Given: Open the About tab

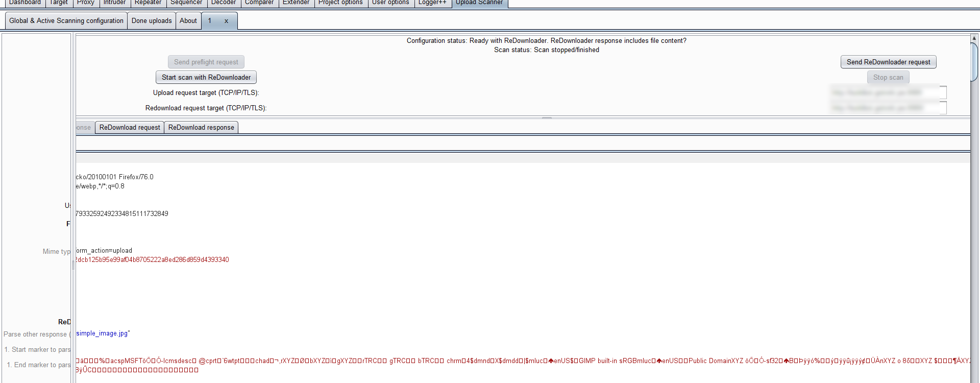Looking at the screenshot, I should (x=188, y=21).
